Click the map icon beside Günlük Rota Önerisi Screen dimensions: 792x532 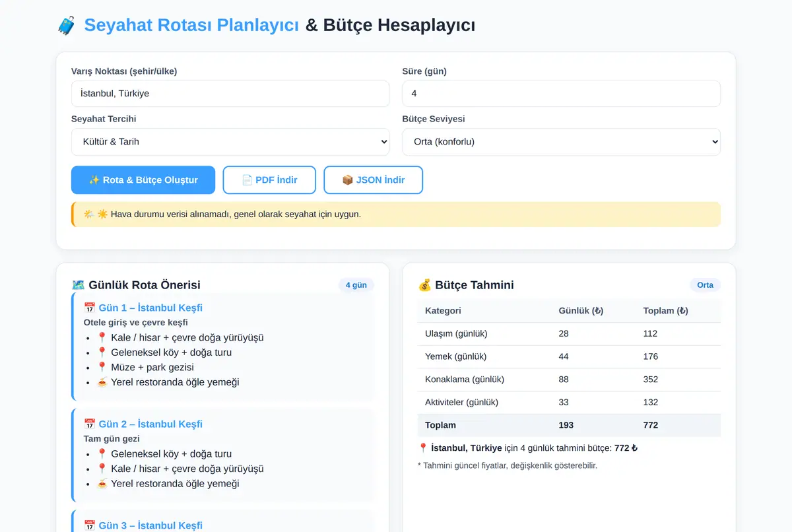point(79,285)
